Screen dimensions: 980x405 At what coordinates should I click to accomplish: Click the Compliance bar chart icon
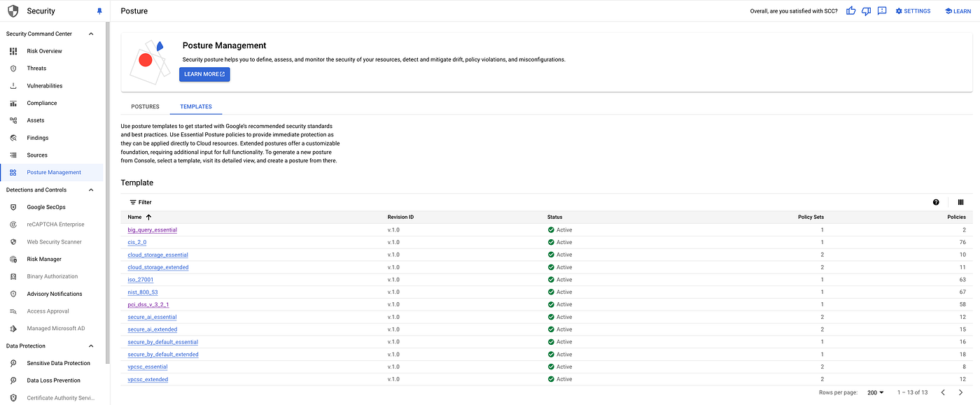13,103
